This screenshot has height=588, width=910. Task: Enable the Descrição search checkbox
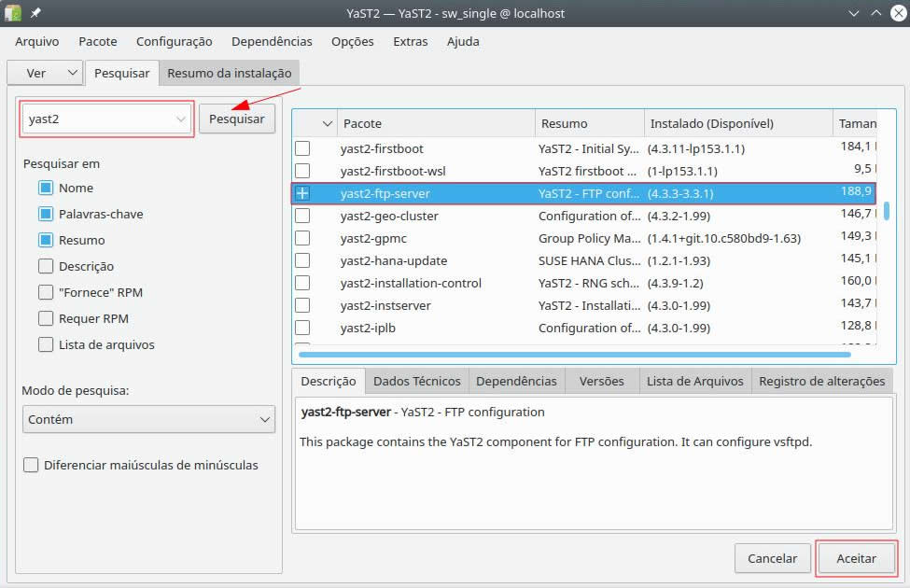(46, 266)
